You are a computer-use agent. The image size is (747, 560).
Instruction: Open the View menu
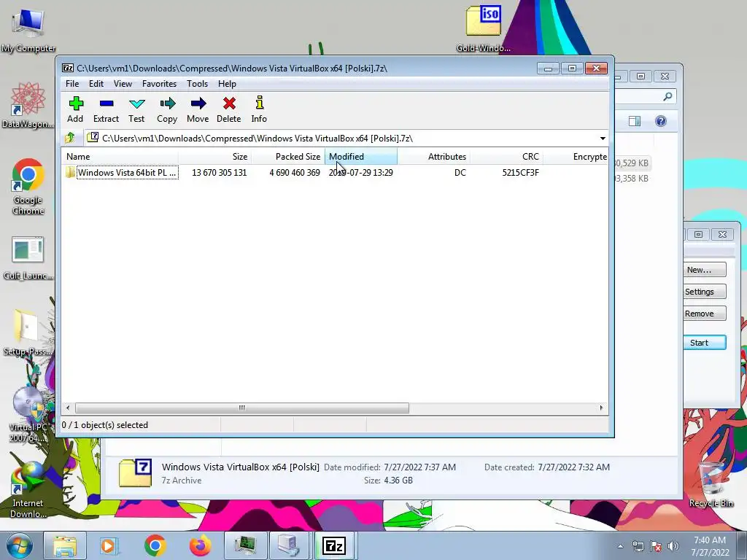click(x=123, y=84)
